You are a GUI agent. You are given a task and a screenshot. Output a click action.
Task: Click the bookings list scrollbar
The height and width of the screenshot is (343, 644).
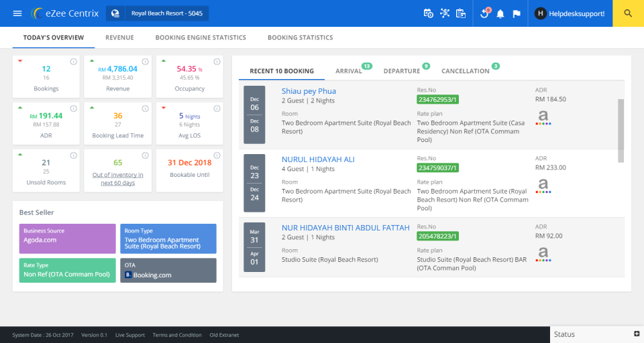[x=621, y=131]
